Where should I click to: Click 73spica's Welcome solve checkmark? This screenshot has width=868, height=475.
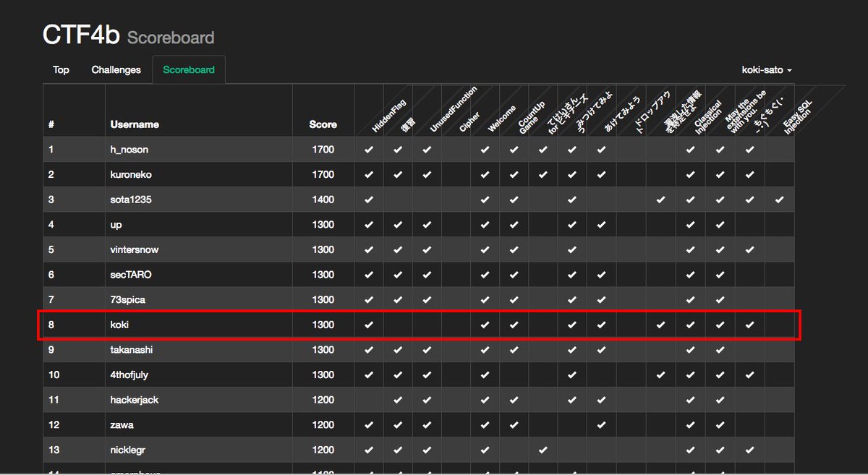click(485, 299)
